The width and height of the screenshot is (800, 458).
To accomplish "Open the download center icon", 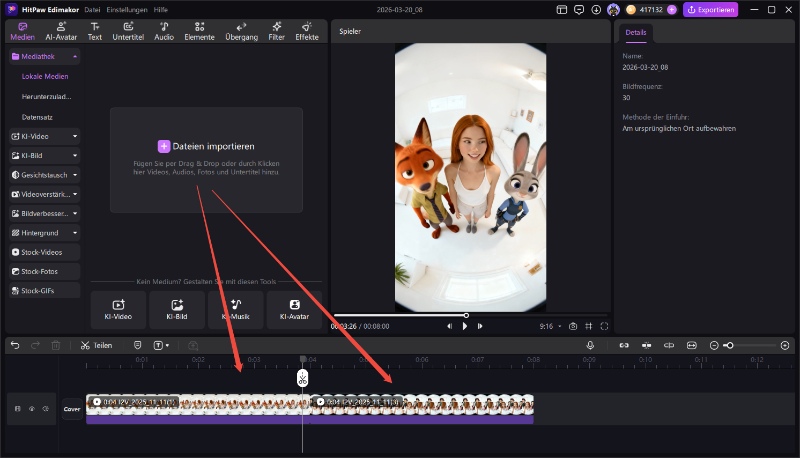I will [x=596, y=10].
